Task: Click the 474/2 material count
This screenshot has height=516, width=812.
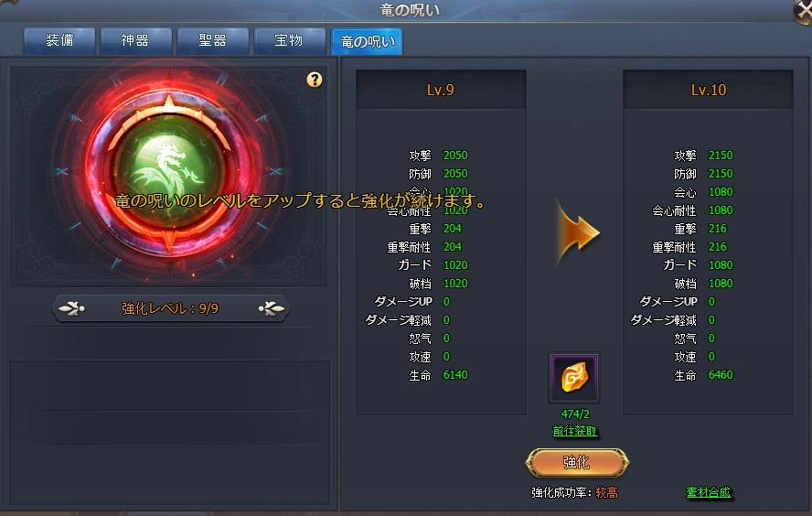Action: (x=575, y=414)
